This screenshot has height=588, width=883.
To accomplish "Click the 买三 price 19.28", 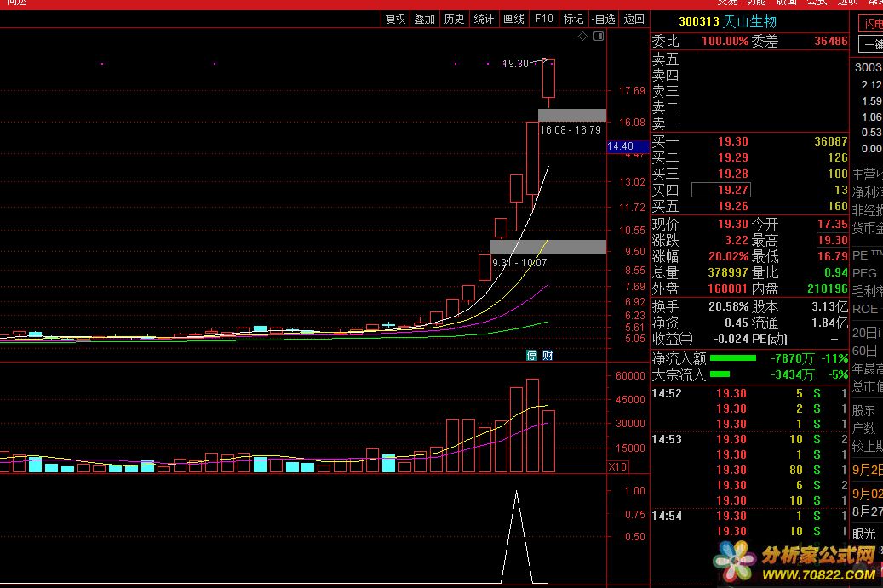I will (732, 174).
